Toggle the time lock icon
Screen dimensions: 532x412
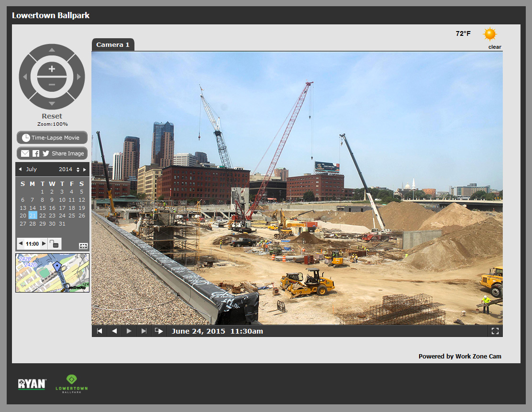pyautogui.click(x=54, y=243)
